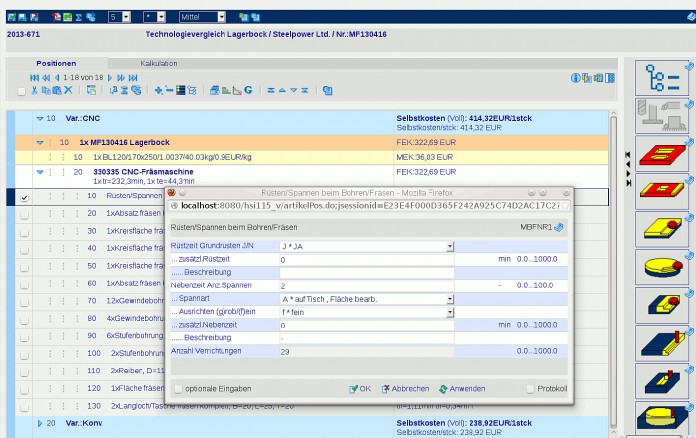Screen dimensions: 696x438
Task: Open the Rüstzeit Grundrüsten J/N dropdown
Action: coord(450,246)
